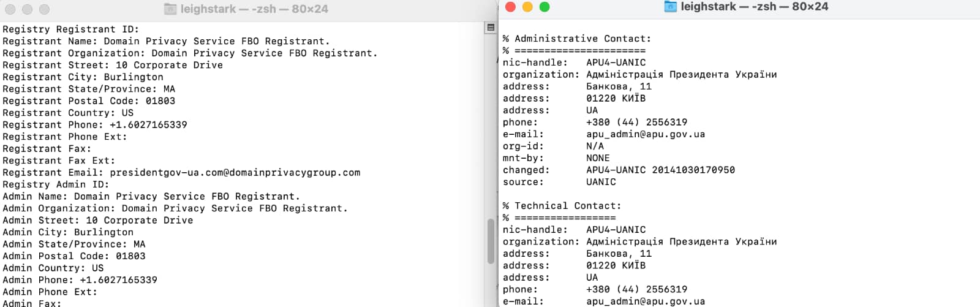Click the Registrant Email address presidentgov-ua.com@domainprivacygroup.com
This screenshot has width=980, height=307.
pyautogui.click(x=235, y=173)
